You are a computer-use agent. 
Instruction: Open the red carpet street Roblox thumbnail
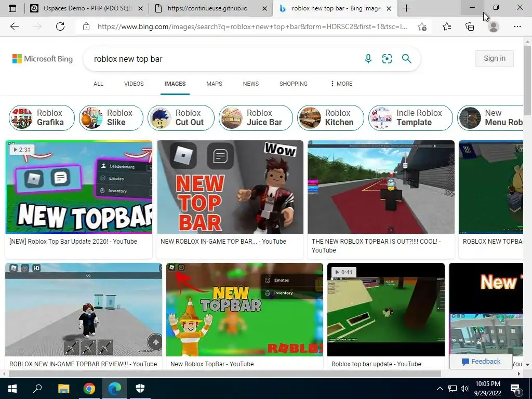pyautogui.click(x=381, y=187)
